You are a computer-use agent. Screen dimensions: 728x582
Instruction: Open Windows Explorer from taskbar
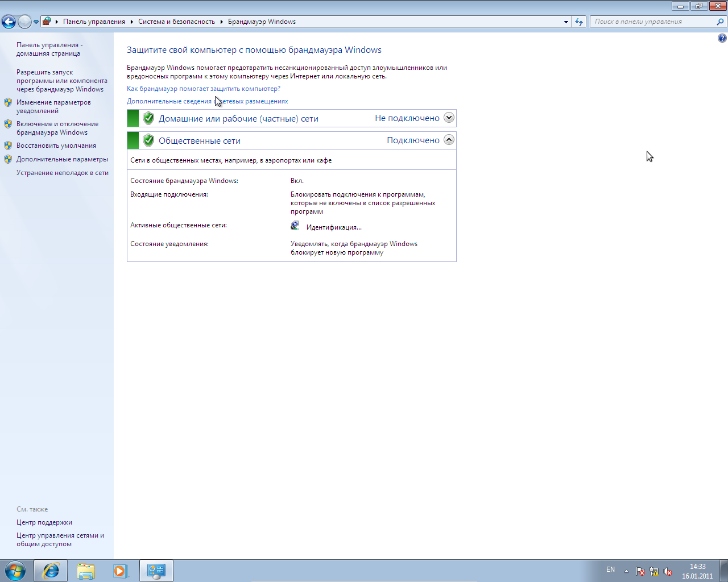pyautogui.click(x=85, y=571)
